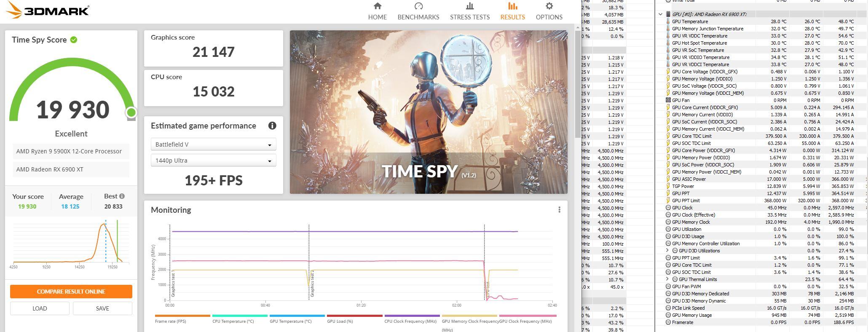Screen dimensions: 868x332
Task: Click the Frame rate (FPS) orange legend swatch
Action: (x=182, y=316)
